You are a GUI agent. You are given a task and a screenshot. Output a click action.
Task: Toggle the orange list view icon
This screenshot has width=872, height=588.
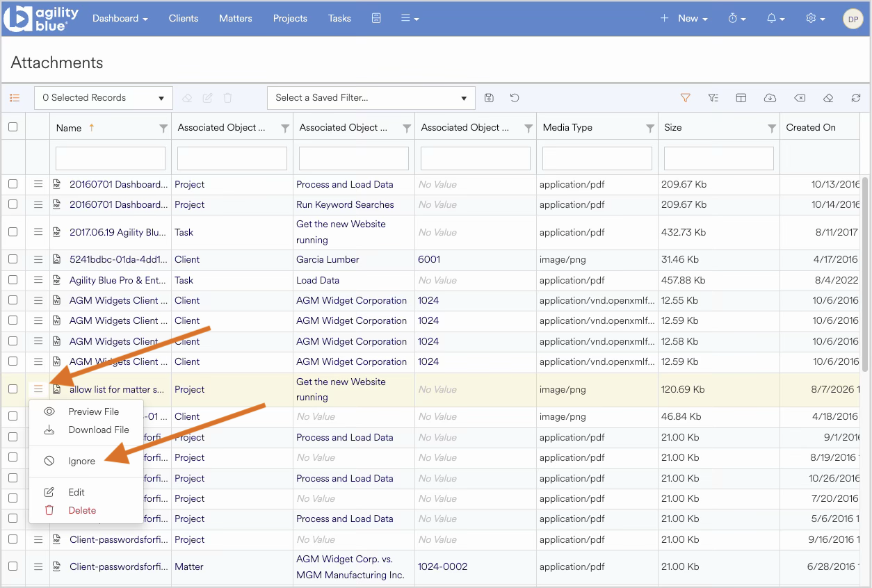(15, 98)
